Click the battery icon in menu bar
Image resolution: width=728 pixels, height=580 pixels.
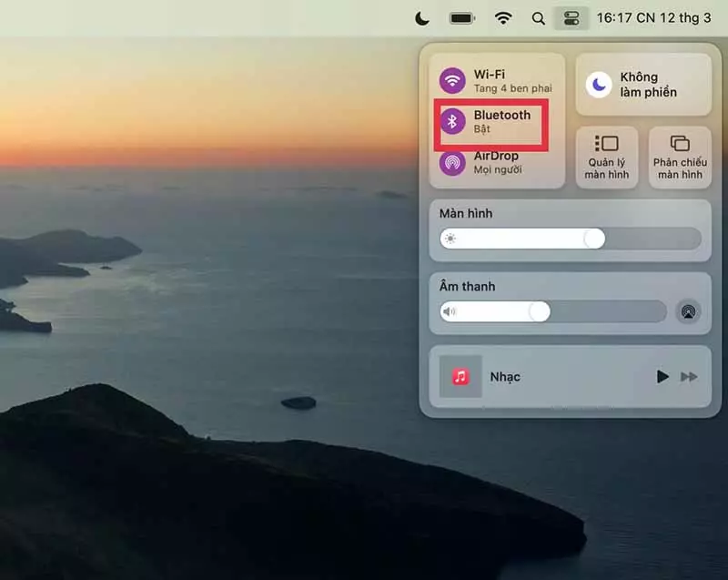coord(462,18)
